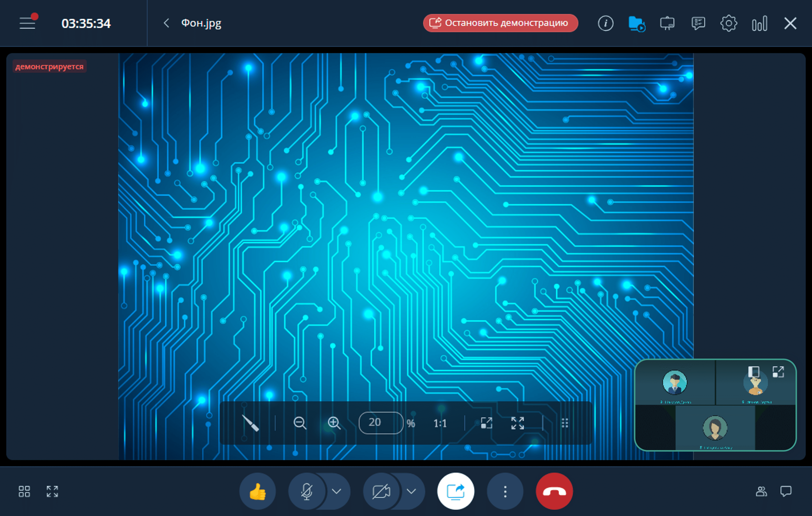812x516 pixels.
Task: Click Остановить демонстрацию button
Action: 500,23
